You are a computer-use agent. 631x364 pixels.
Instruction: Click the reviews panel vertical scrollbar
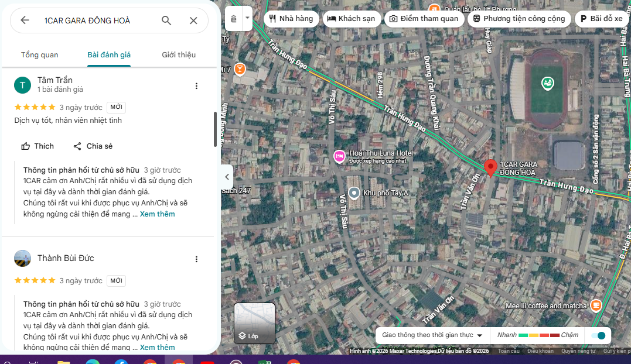(x=215, y=129)
